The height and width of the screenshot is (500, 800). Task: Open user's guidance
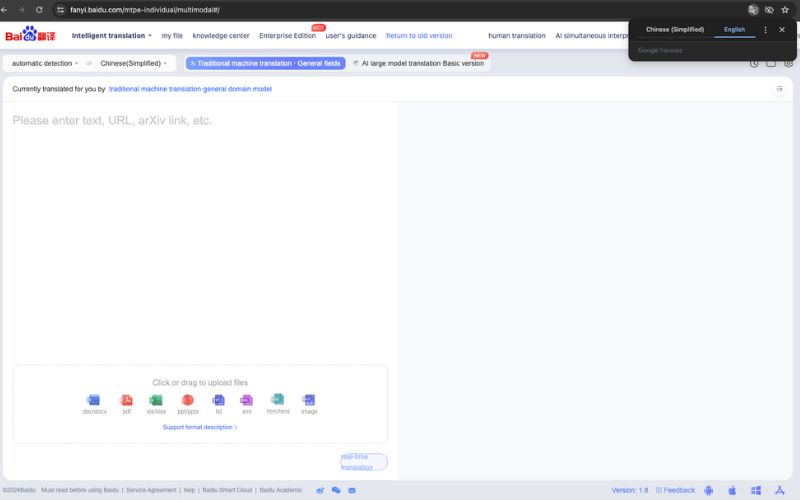351,36
